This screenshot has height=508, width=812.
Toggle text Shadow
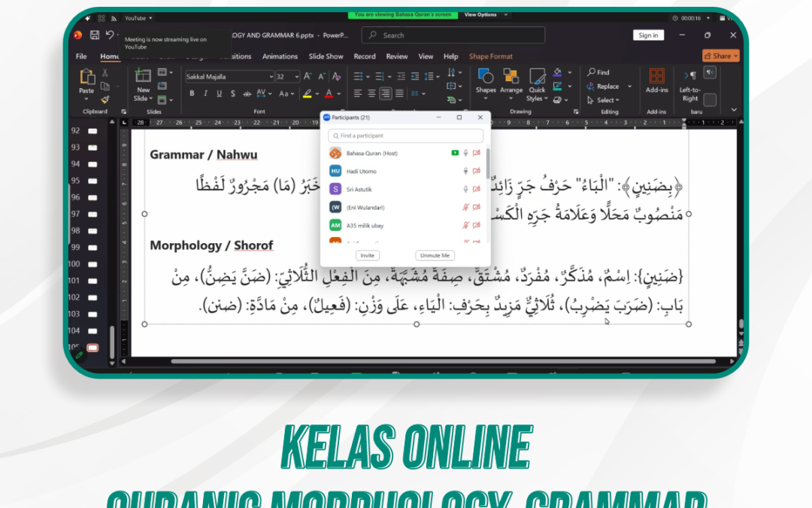point(232,93)
